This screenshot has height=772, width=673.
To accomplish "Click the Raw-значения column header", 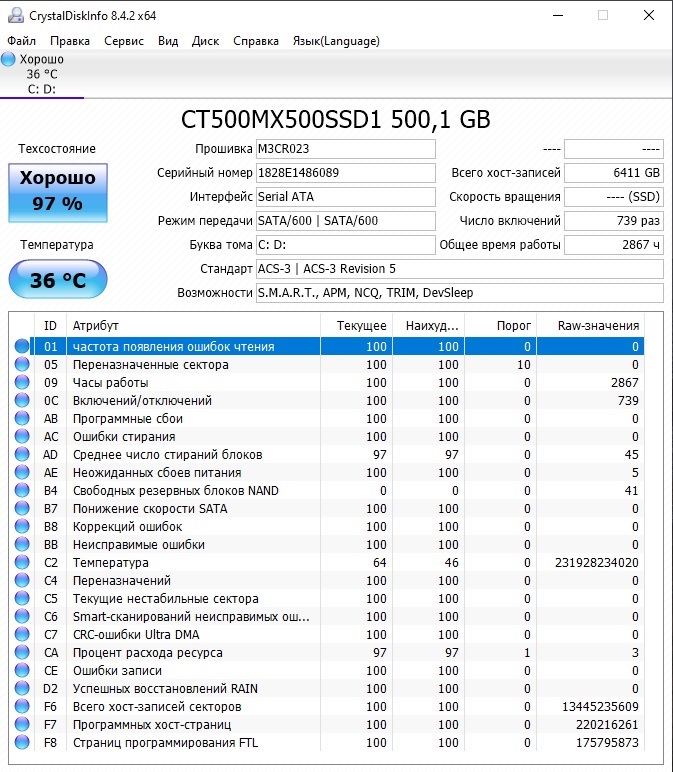I will 590,325.
